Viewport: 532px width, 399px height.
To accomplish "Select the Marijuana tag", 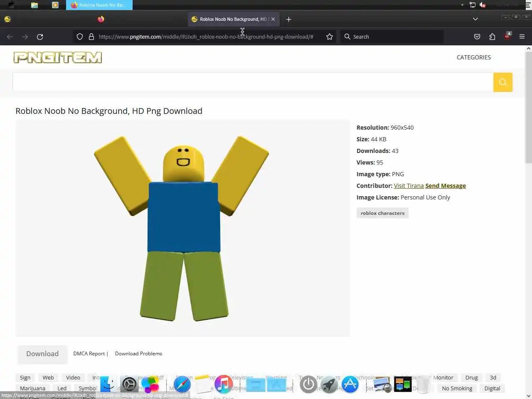I will [x=32, y=388].
